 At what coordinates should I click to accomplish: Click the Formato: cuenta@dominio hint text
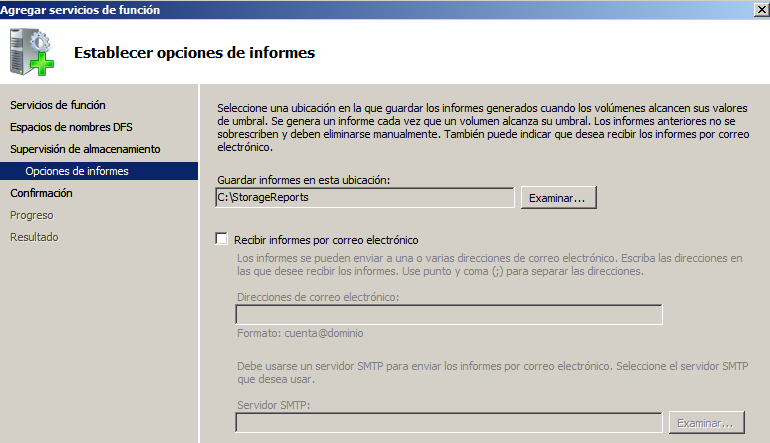click(x=300, y=333)
